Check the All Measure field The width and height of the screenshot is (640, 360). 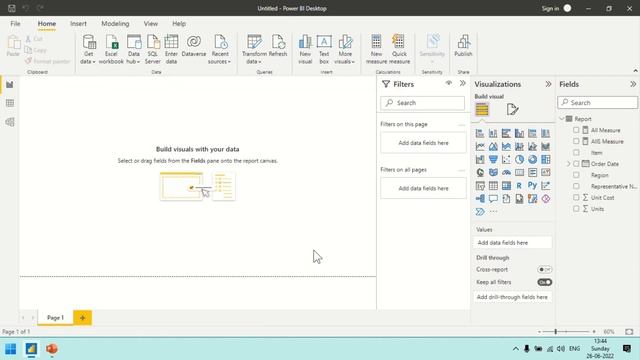click(x=576, y=130)
